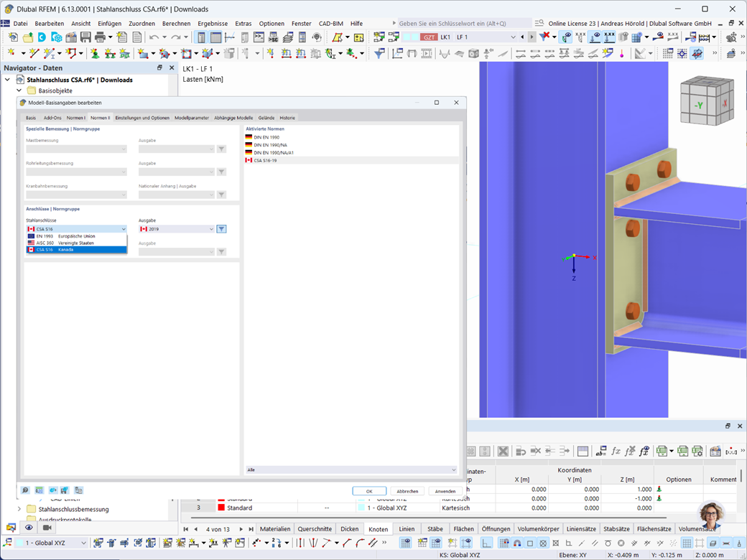Image resolution: width=747 pixels, height=560 pixels.
Task: Toggle the Tables panel toolbar icon
Action: coord(215,37)
